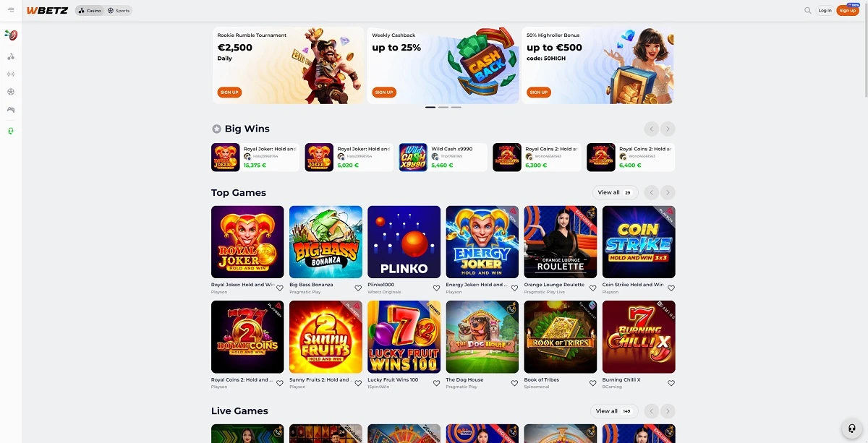Open the cherries slots icon in the sidebar
Image resolution: width=868 pixels, height=443 pixels.
tap(11, 56)
